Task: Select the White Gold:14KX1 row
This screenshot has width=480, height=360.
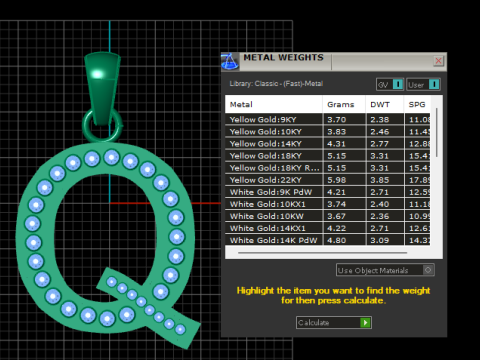Action: pyautogui.click(x=327, y=228)
